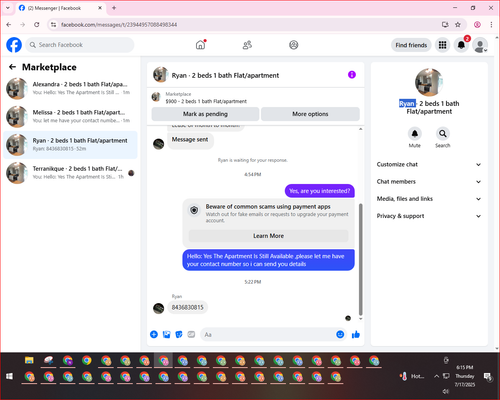
Task: Select Ryan's apartment conversation
Action: click(x=70, y=145)
